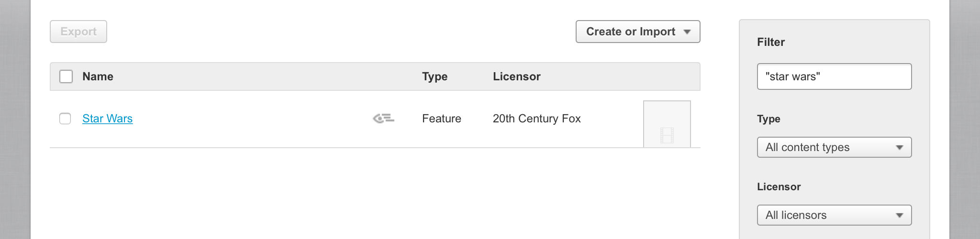Select the Feature type cell
The height and width of the screenshot is (239, 980).
441,119
